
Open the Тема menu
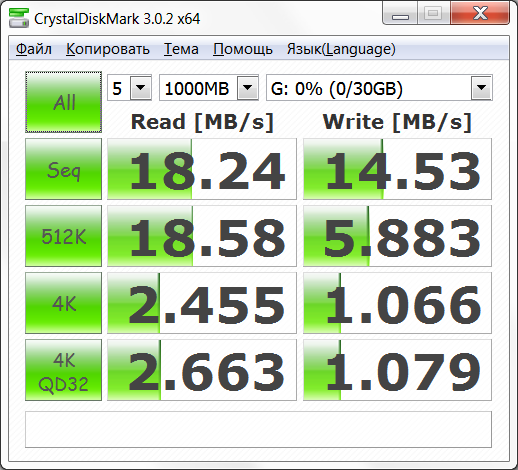[181, 49]
